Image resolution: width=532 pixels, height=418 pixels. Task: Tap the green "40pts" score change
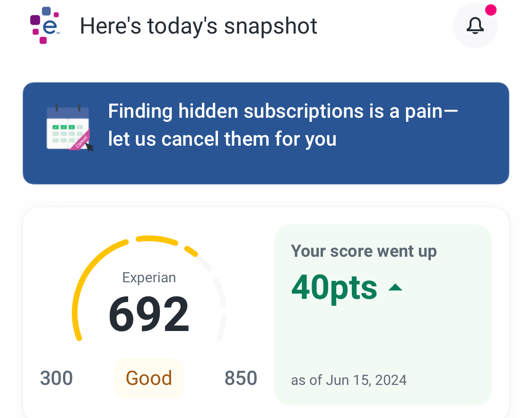(334, 287)
